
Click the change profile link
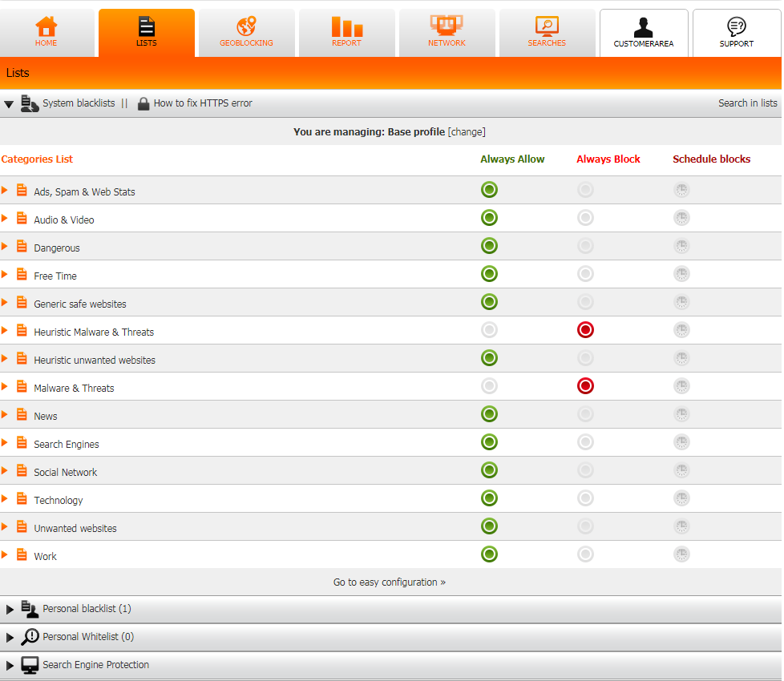tap(467, 132)
